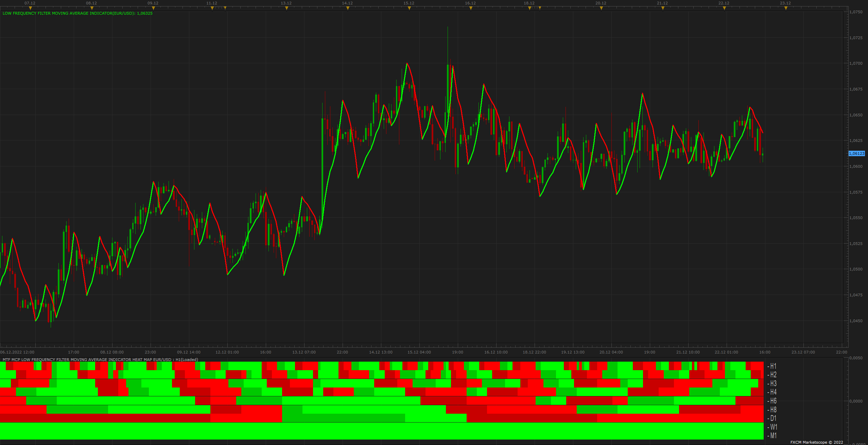Click the 14.12 13:00 time axis label
Viewport: 868px width, 445px height.
click(x=381, y=352)
